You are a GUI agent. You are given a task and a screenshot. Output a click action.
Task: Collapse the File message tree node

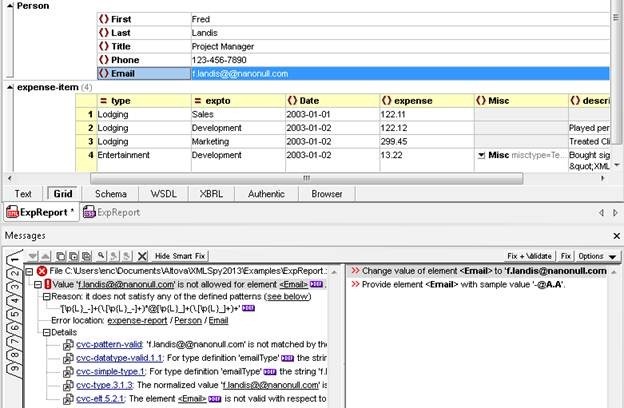point(29,271)
